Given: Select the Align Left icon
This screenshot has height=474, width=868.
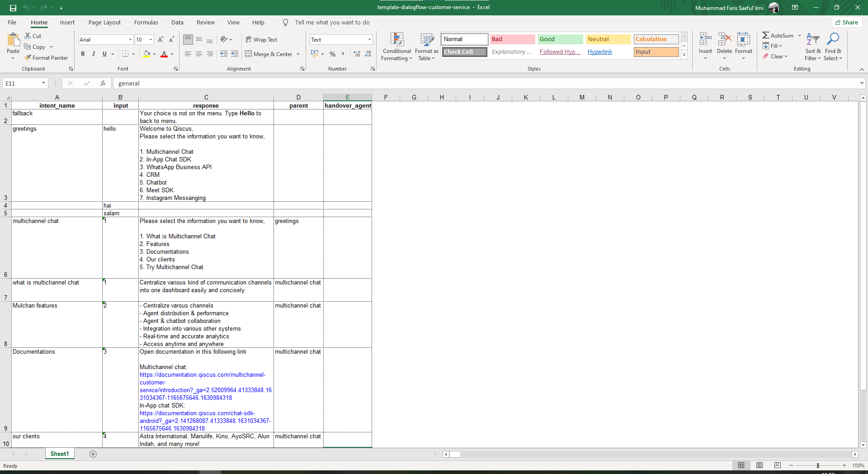Looking at the screenshot, I should [x=188, y=54].
